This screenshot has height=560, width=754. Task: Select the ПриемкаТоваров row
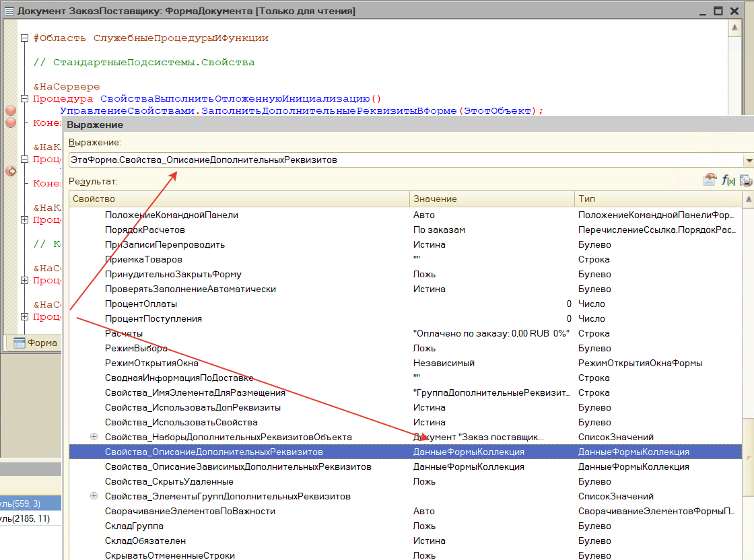(x=405, y=260)
